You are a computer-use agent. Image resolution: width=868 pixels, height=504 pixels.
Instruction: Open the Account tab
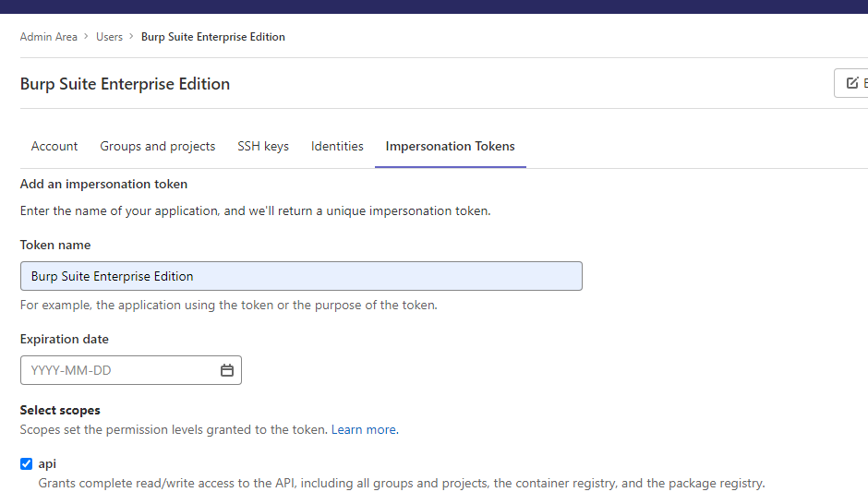tap(54, 146)
